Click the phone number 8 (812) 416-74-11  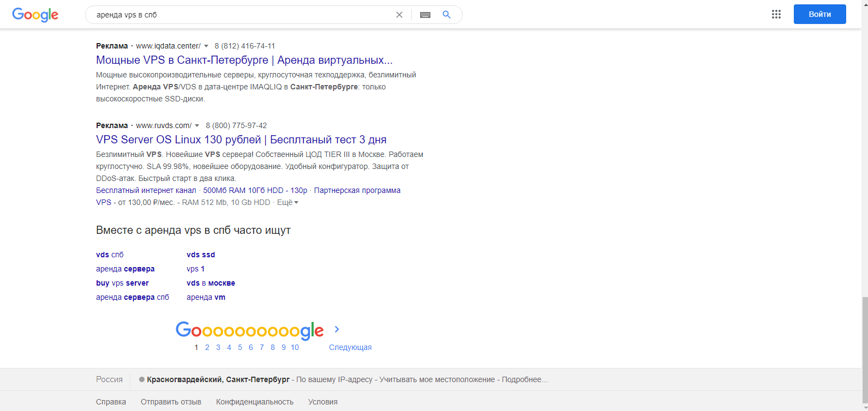pos(245,46)
